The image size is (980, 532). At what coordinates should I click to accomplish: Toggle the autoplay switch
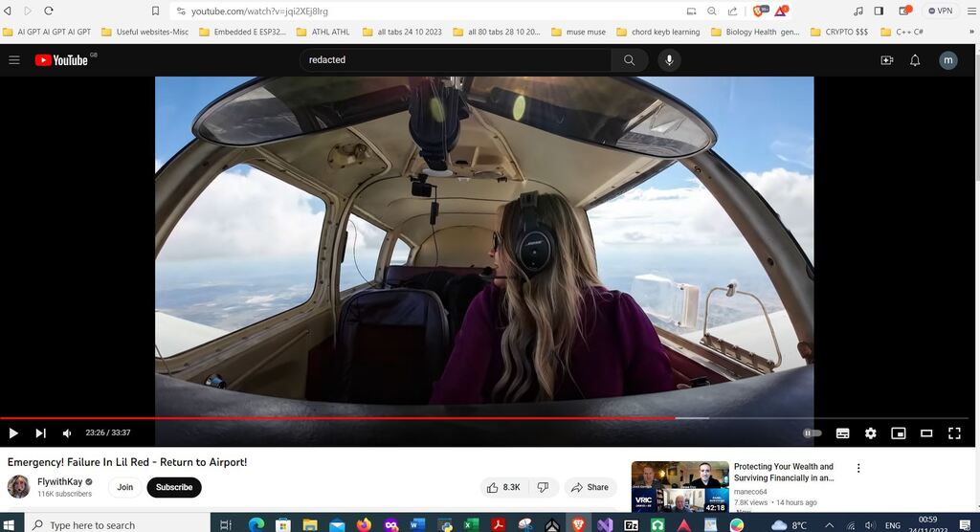click(x=812, y=433)
